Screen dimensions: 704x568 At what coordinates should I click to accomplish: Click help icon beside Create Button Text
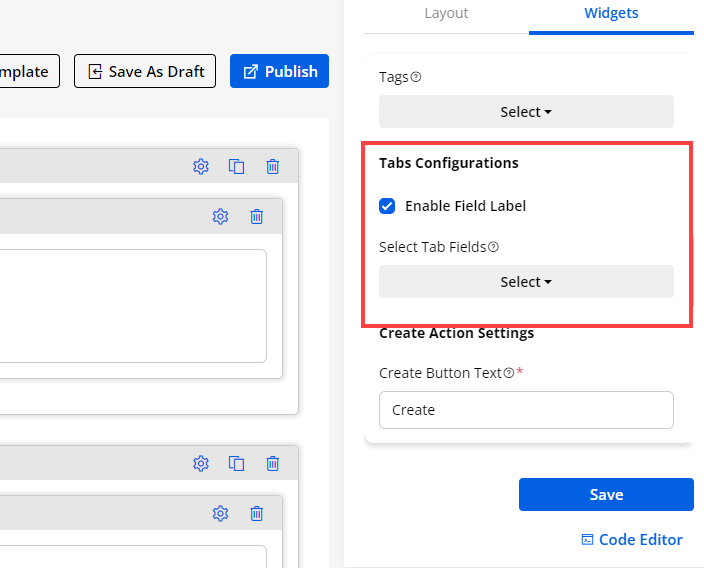(x=509, y=373)
